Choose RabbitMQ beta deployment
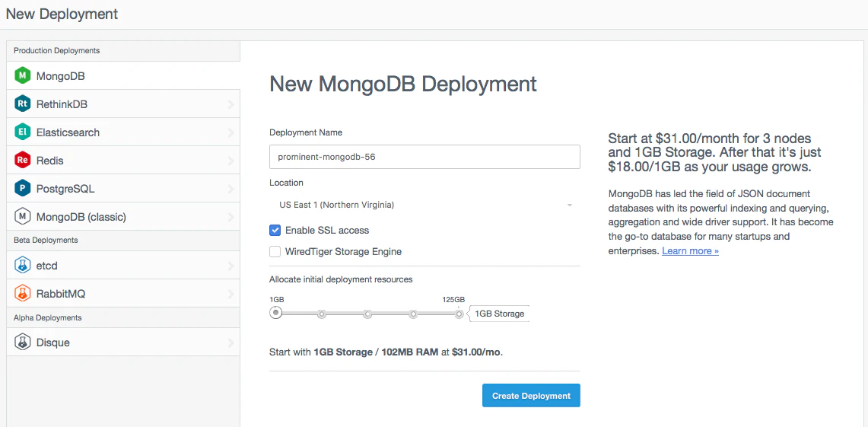Screen dimensions: 868x427 (x=123, y=294)
